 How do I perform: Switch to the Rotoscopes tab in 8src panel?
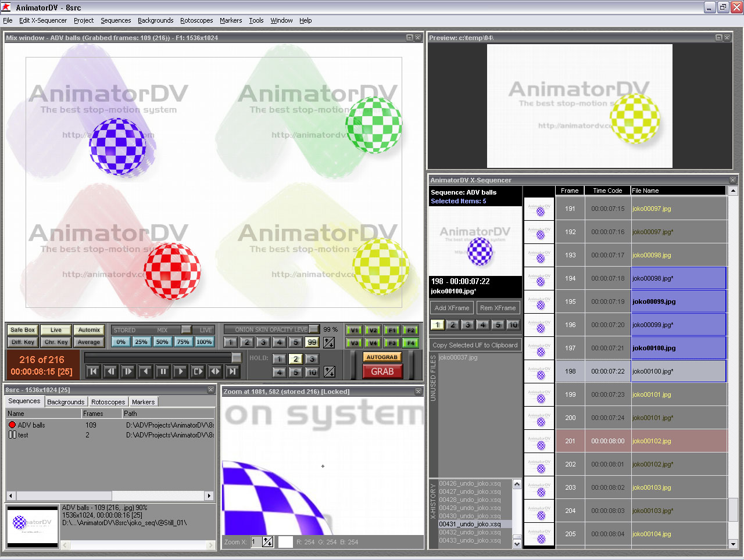point(108,402)
